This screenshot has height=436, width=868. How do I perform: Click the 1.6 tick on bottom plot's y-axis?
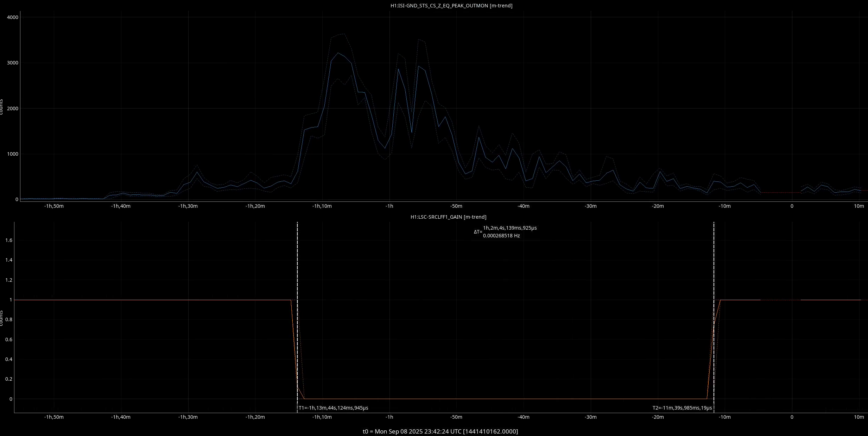[x=9, y=240]
